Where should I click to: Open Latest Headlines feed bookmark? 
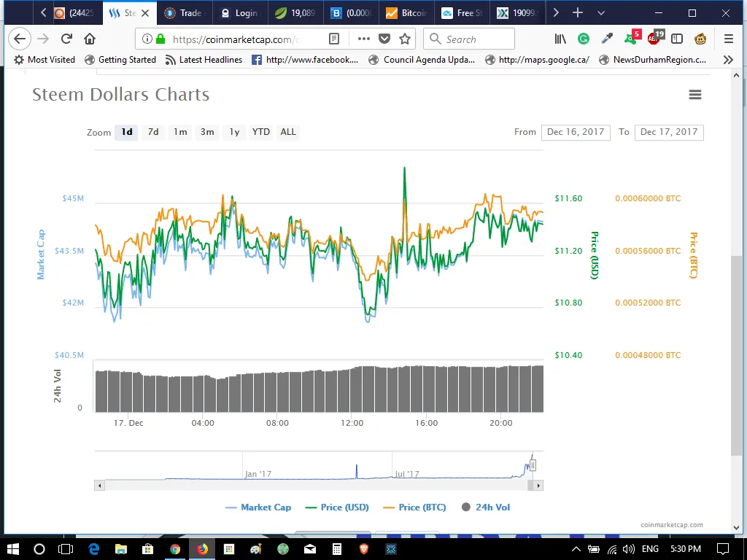point(204,60)
